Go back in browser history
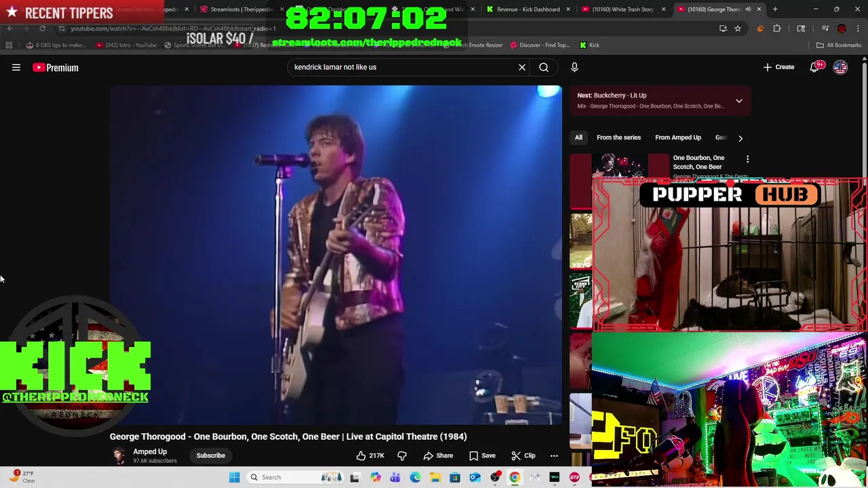868x488 pixels. [9, 28]
